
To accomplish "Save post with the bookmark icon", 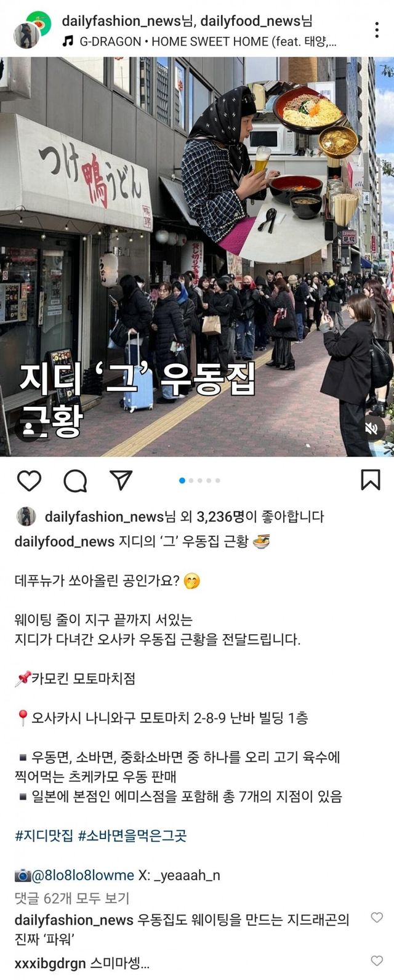I will (370, 480).
